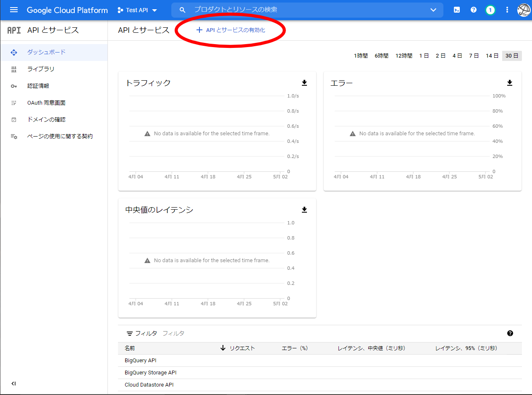Select the 6時間 time range
The height and width of the screenshot is (395, 532).
[x=382, y=55]
